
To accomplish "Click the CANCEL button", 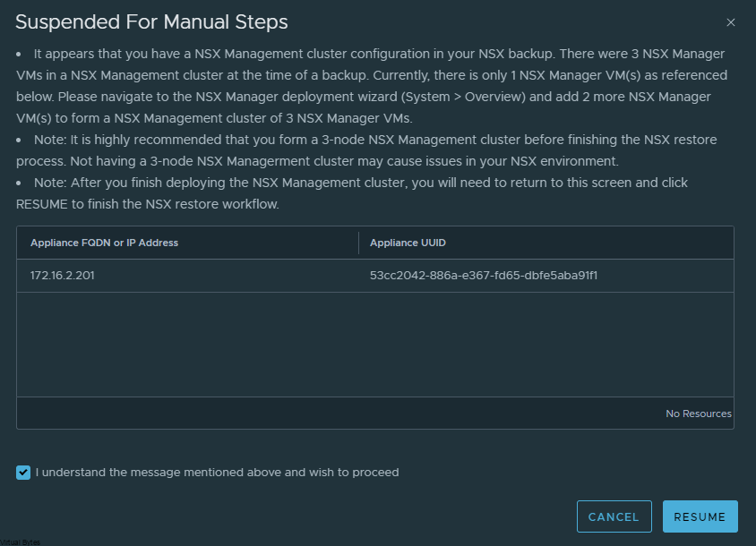I will 614,516.
